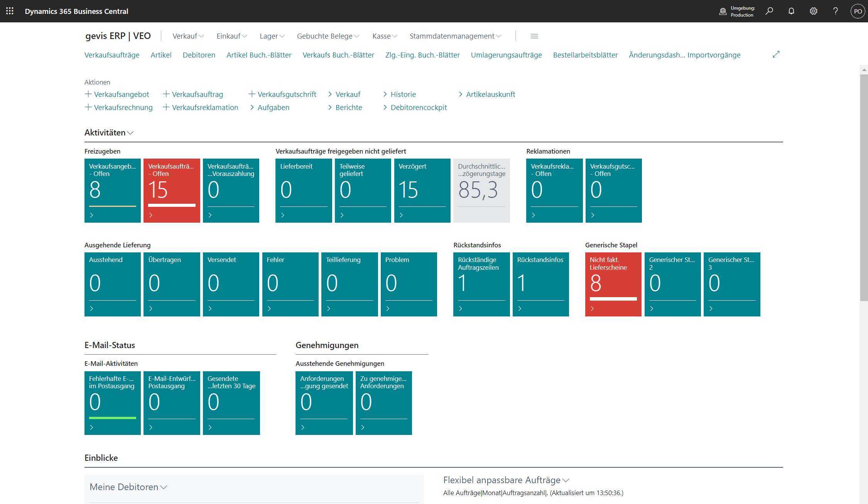Click gevis ERP | VEO home title

(118, 36)
